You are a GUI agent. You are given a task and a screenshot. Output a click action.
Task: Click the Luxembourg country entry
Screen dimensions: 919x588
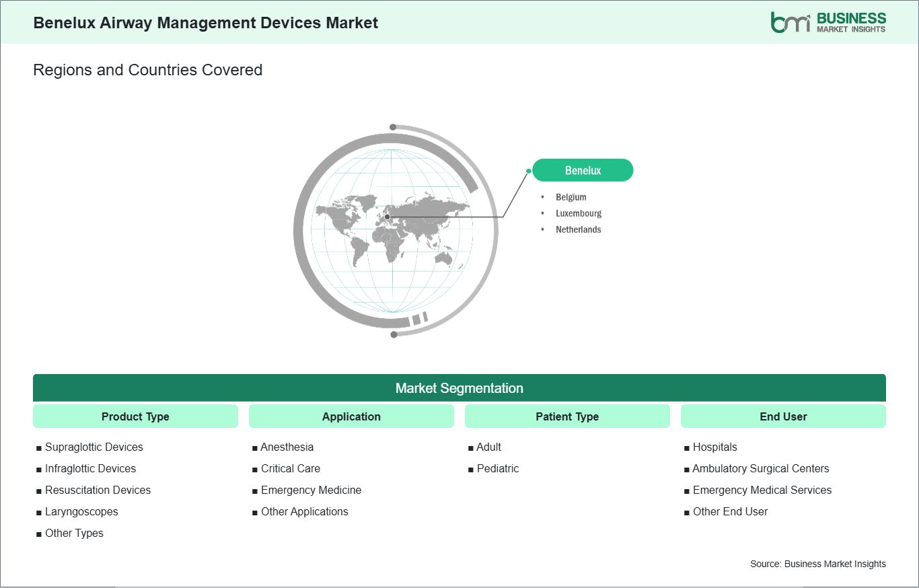(579, 213)
